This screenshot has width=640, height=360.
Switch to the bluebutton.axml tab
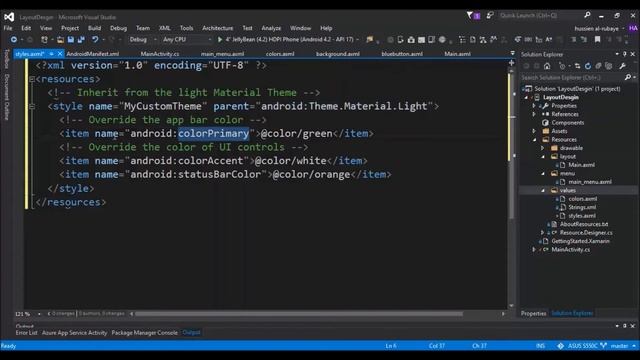coord(402,54)
